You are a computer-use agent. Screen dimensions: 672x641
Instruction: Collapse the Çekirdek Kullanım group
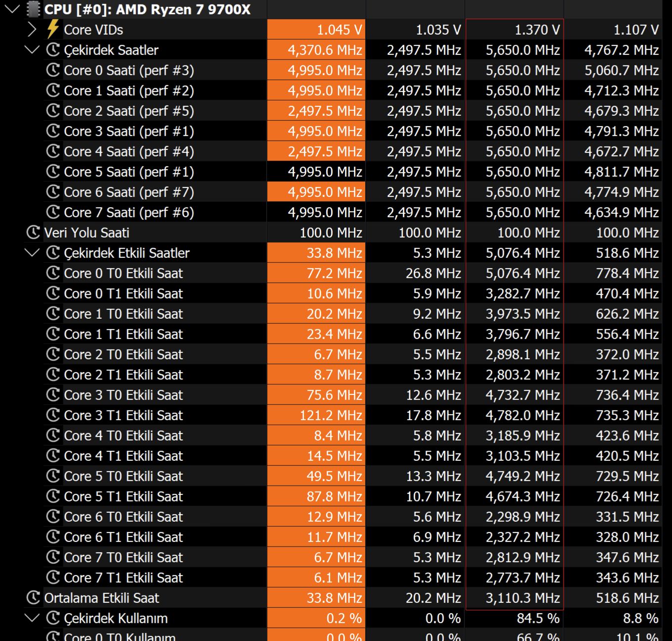(x=32, y=618)
